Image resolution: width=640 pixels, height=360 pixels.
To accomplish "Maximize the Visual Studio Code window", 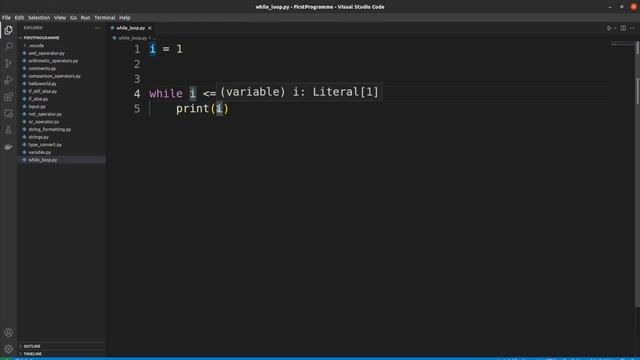I will tap(622, 7).
